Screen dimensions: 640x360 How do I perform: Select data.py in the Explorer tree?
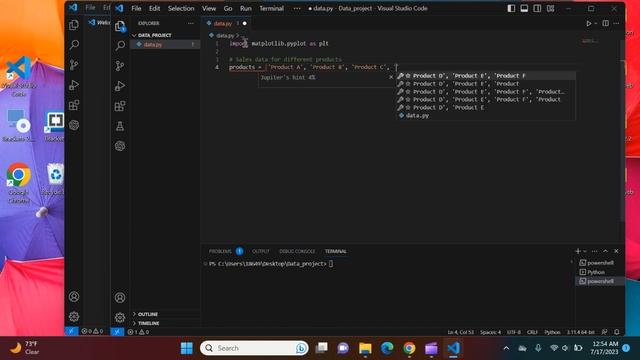pyautogui.click(x=165, y=44)
